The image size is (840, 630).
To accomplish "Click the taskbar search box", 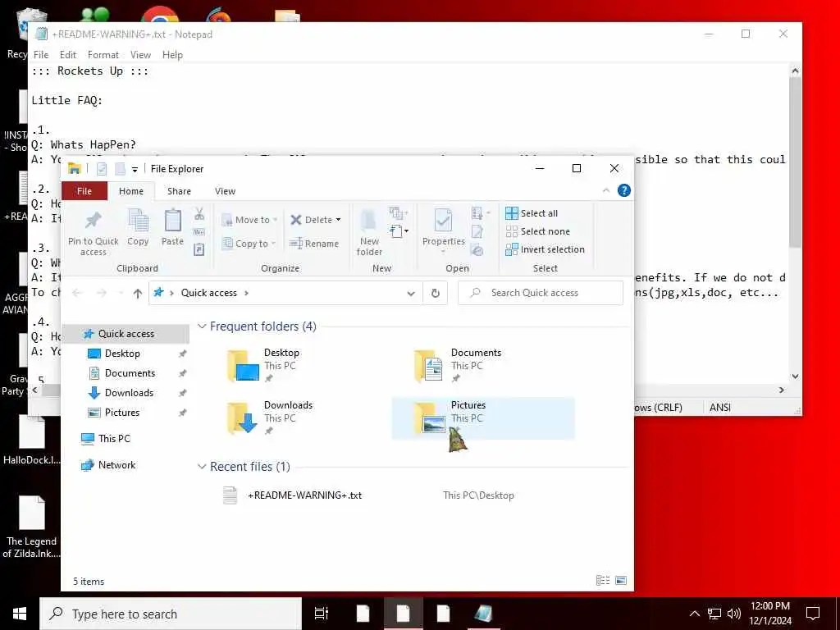I will 171,614.
